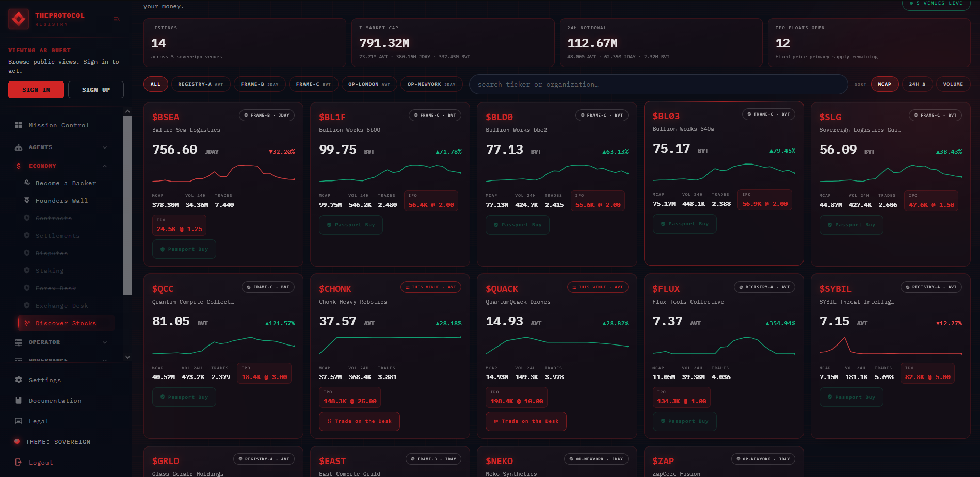Collapse the Economy sidebar section
Image resolution: width=980 pixels, height=477 pixels.
click(105, 166)
